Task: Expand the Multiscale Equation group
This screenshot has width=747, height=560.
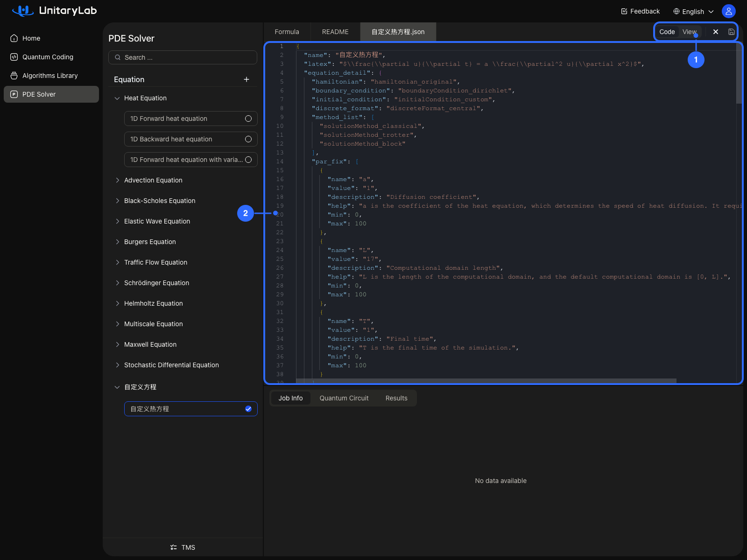Action: (117, 324)
